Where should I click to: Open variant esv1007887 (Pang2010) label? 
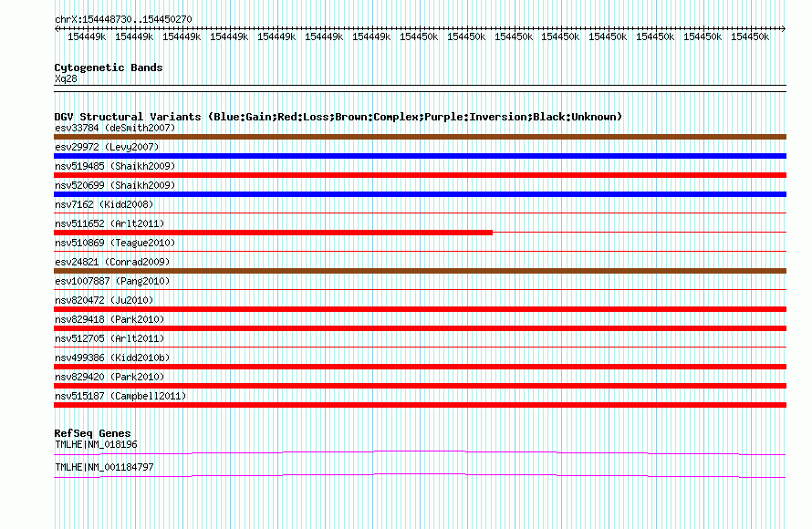tap(112, 281)
